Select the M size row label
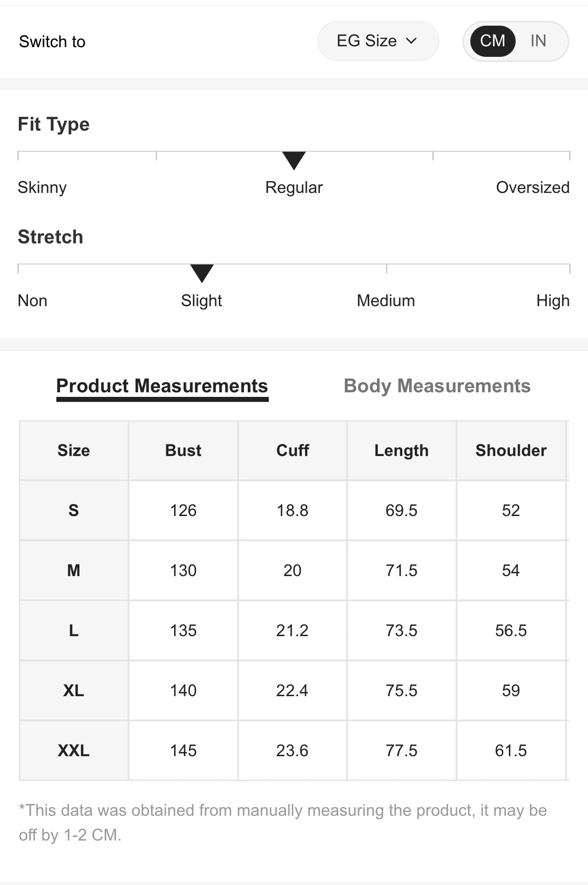Image resolution: width=588 pixels, height=885 pixels. pyautogui.click(x=74, y=571)
